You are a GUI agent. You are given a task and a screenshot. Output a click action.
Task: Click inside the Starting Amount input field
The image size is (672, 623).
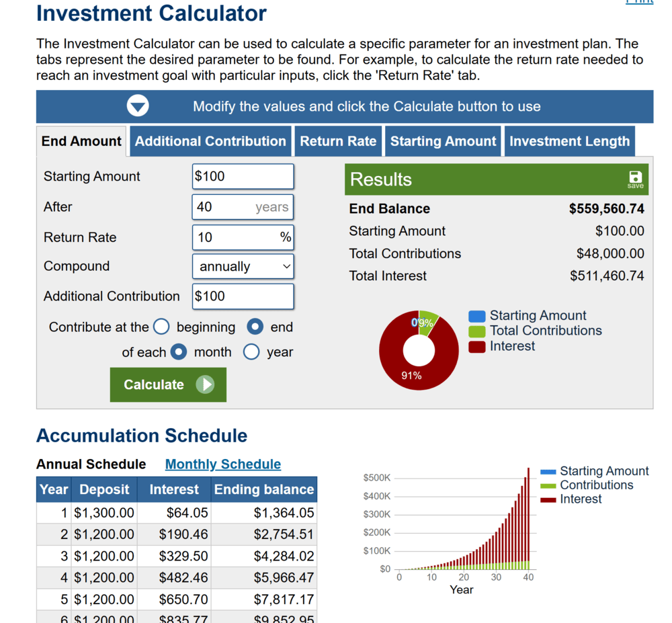pos(243,177)
